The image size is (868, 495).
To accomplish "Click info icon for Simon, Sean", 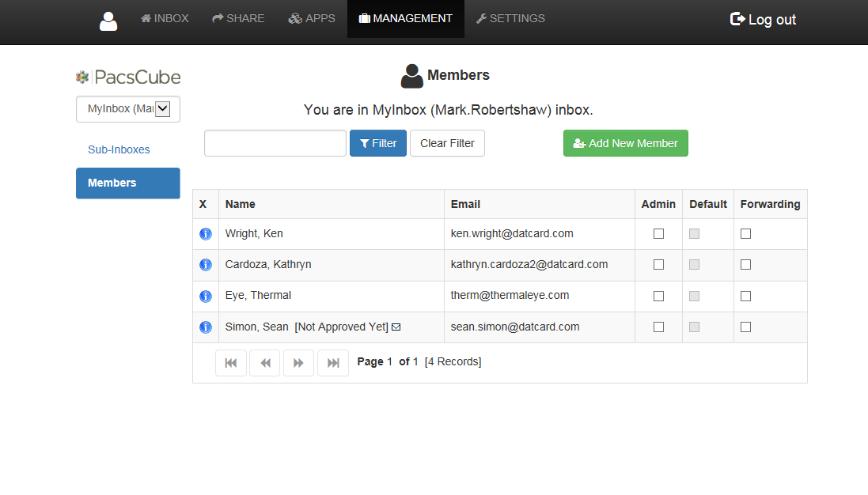I will tap(206, 327).
